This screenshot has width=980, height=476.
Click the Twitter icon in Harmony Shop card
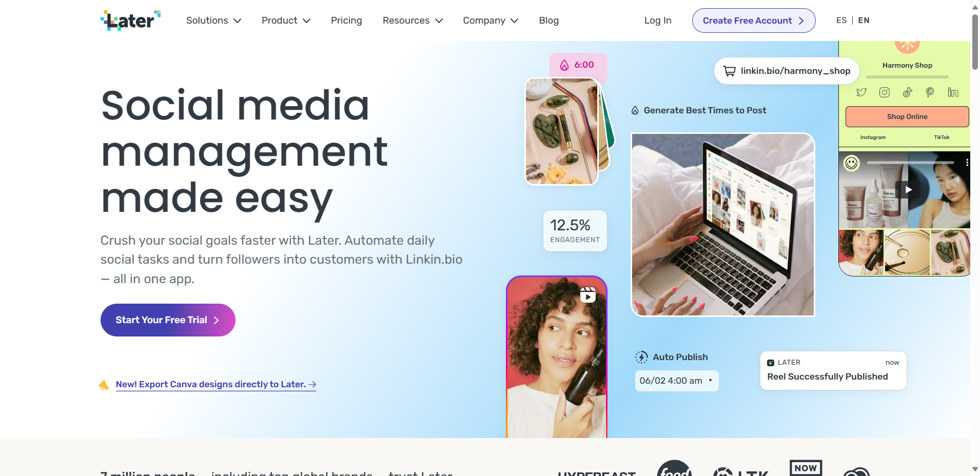861,92
